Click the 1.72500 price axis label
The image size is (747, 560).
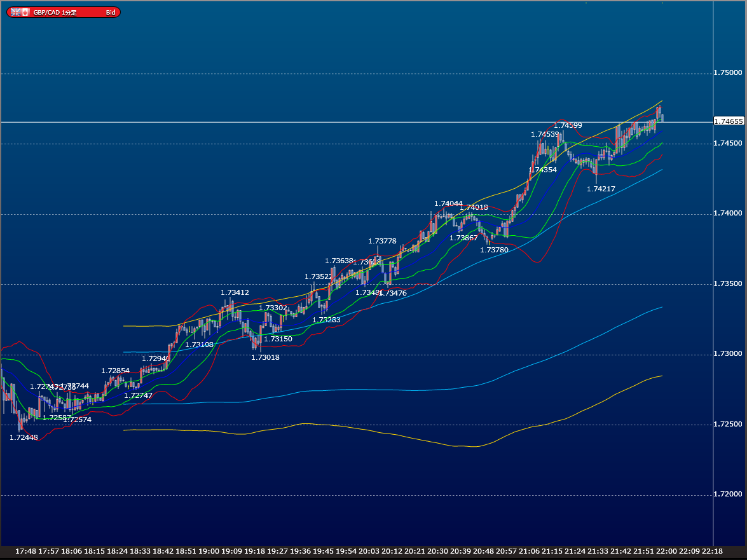[x=727, y=424]
